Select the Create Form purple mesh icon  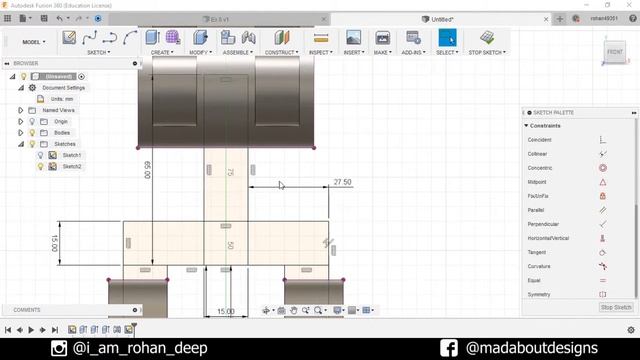point(173,38)
